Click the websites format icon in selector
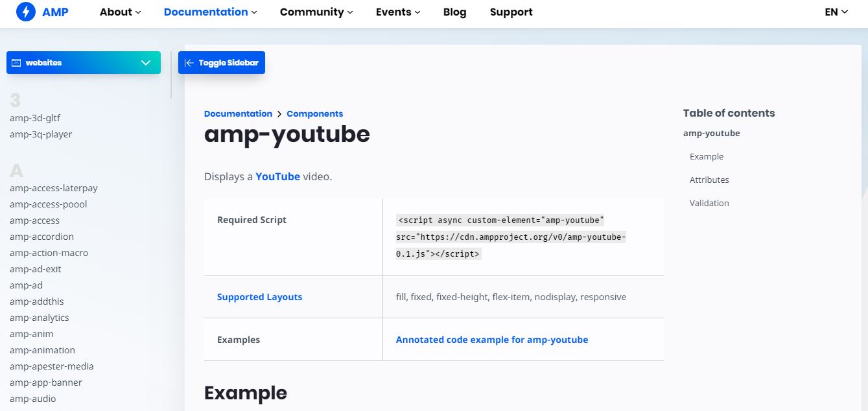 point(16,63)
